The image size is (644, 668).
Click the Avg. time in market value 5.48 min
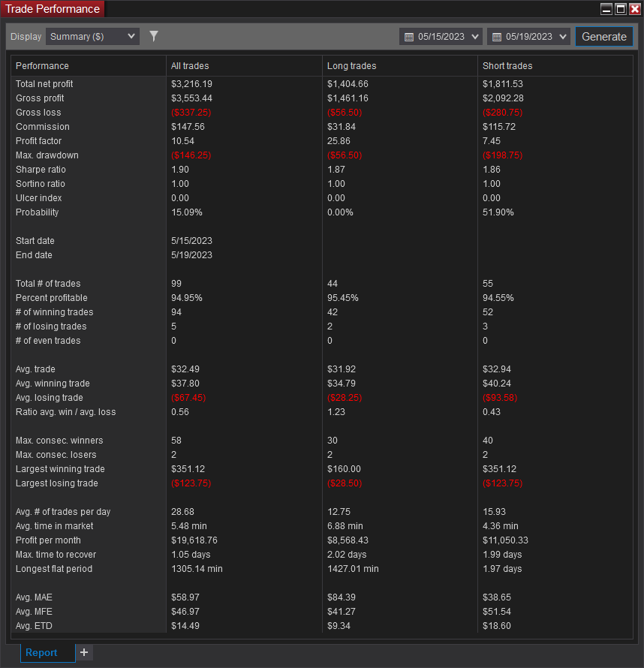click(189, 527)
